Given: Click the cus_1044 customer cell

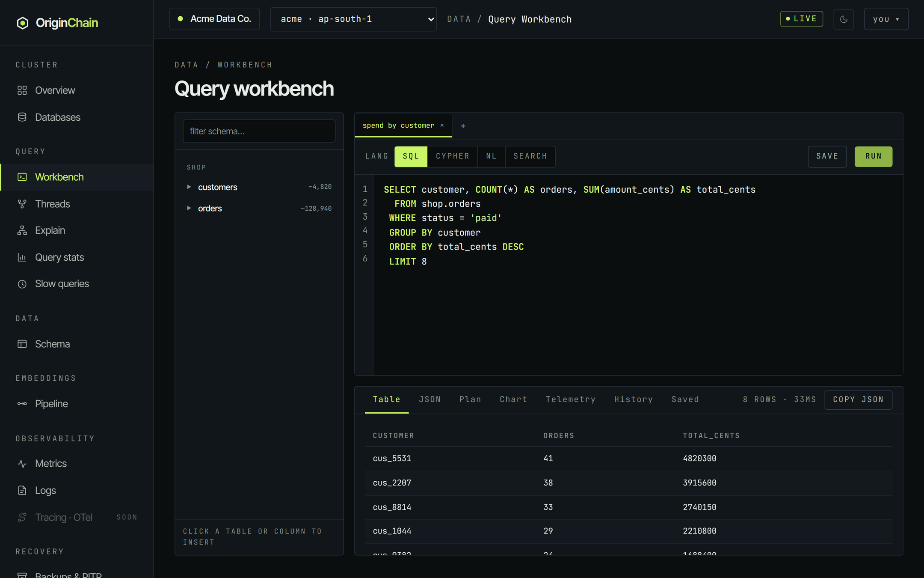Looking at the screenshot, I should (x=392, y=531).
